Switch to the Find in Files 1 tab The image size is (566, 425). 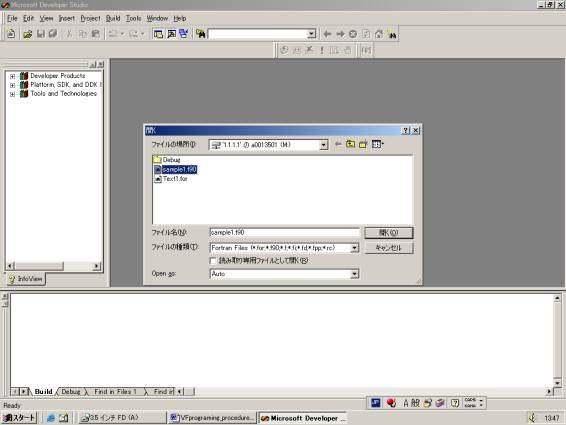pyautogui.click(x=115, y=391)
